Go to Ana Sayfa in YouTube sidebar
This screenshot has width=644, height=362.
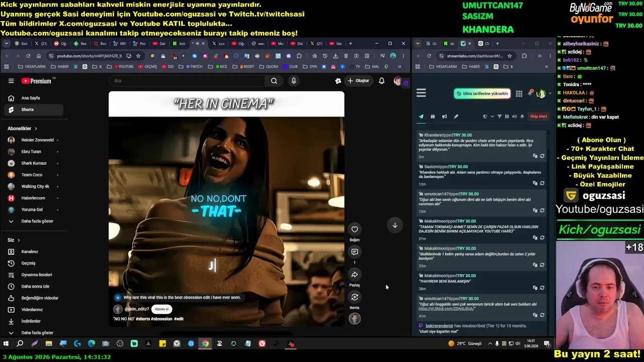(x=34, y=98)
